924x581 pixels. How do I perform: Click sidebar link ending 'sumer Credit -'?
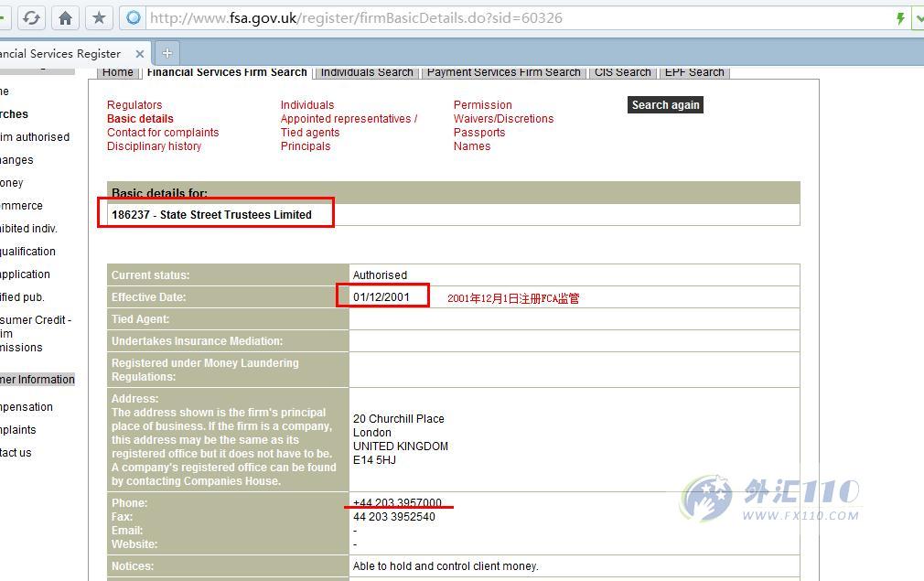(36, 320)
